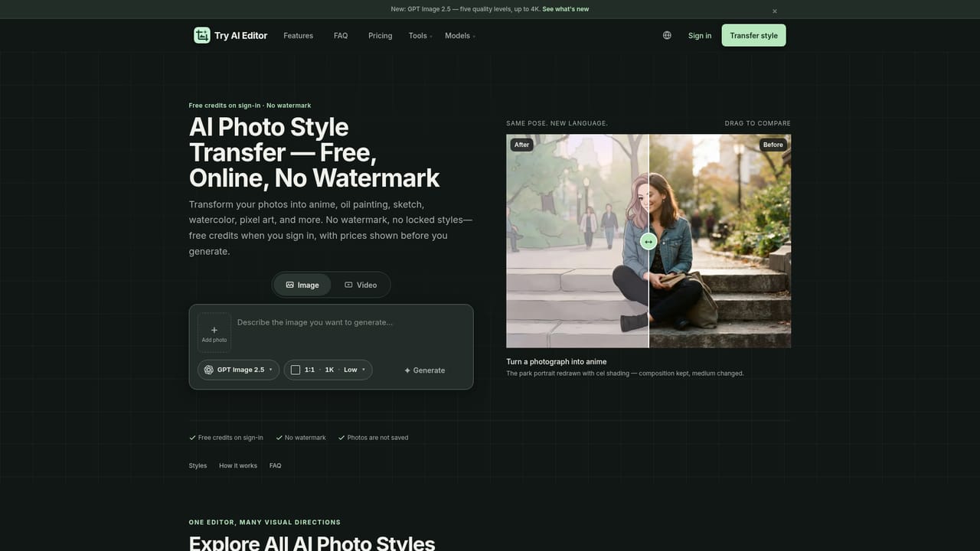
Task: Open the 1:1 · 1K · Low settings dropdown
Action: [x=328, y=370]
